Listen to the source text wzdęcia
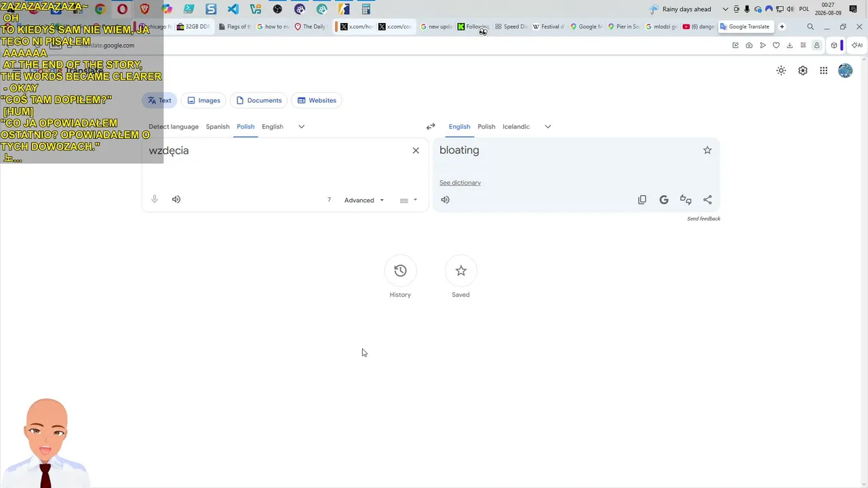Image resolution: width=868 pixels, height=488 pixels. 176,199
